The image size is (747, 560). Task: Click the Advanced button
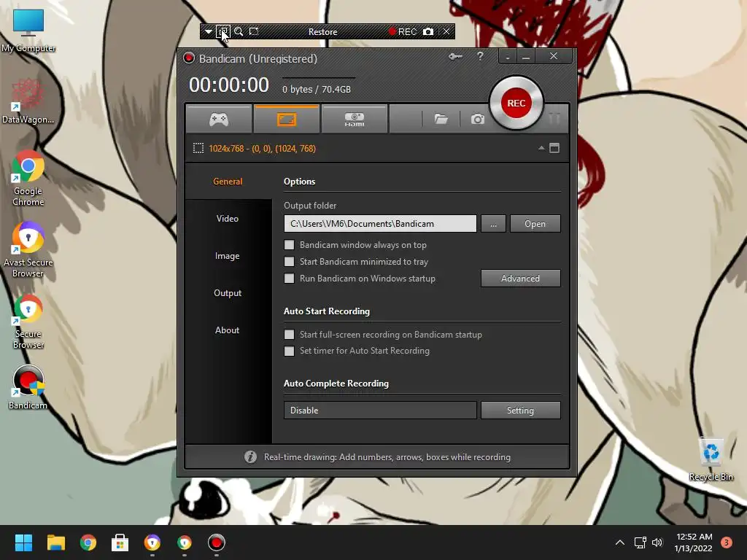521,279
